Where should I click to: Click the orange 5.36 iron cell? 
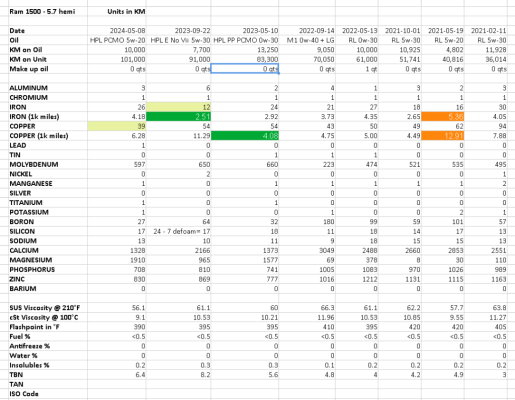click(x=443, y=117)
